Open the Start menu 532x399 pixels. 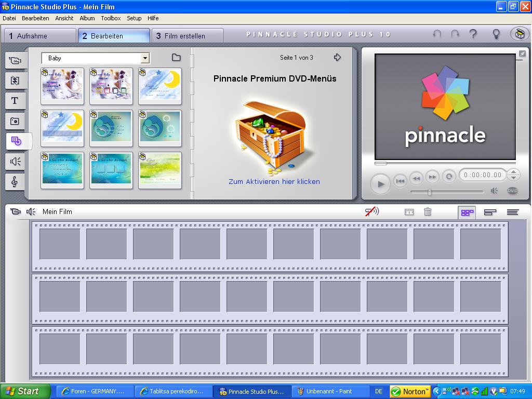click(25, 391)
